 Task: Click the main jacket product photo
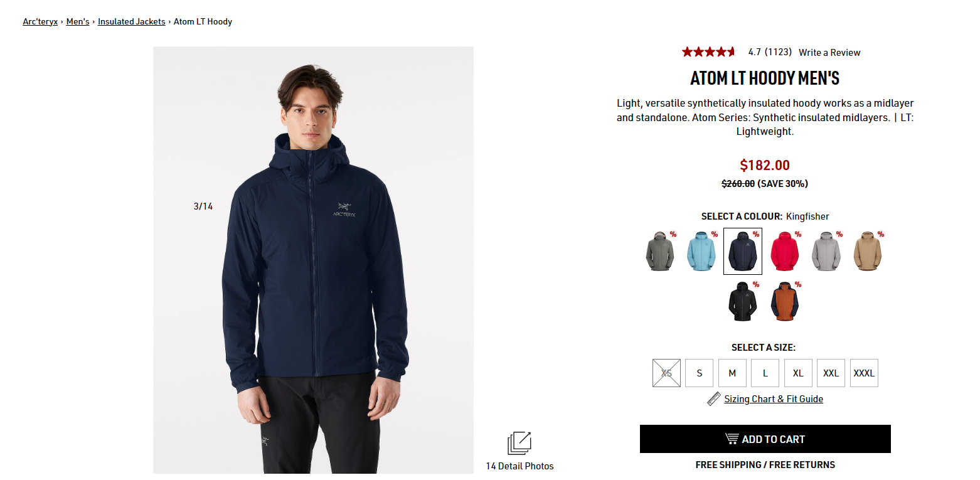pos(314,260)
